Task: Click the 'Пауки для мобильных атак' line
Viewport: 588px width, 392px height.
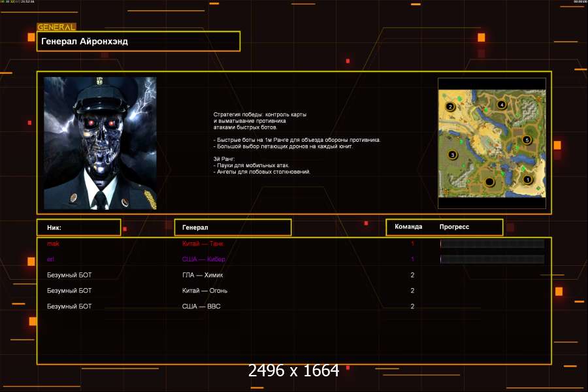Action: pyautogui.click(x=252, y=165)
